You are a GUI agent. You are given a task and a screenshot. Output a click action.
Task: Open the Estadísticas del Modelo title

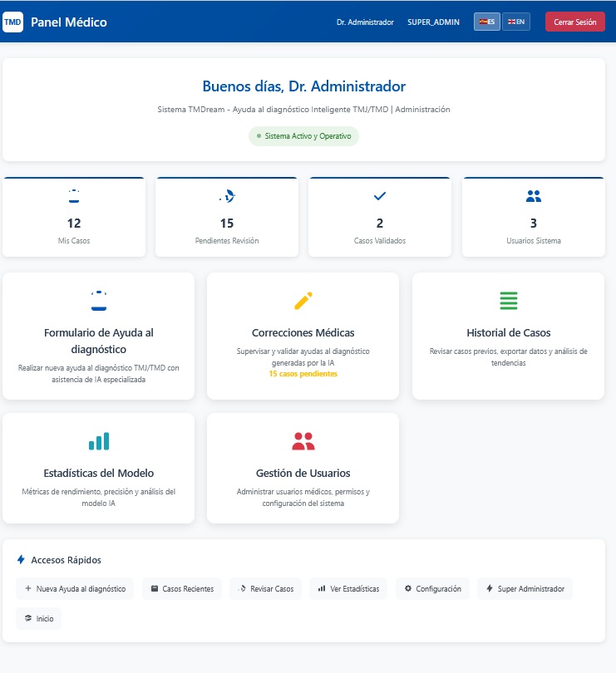(99, 473)
